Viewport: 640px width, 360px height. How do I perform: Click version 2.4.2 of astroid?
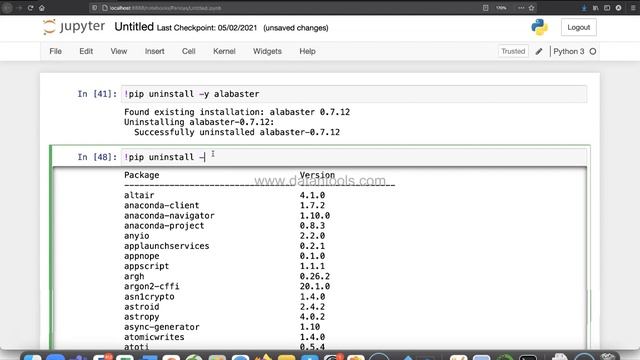(x=312, y=307)
